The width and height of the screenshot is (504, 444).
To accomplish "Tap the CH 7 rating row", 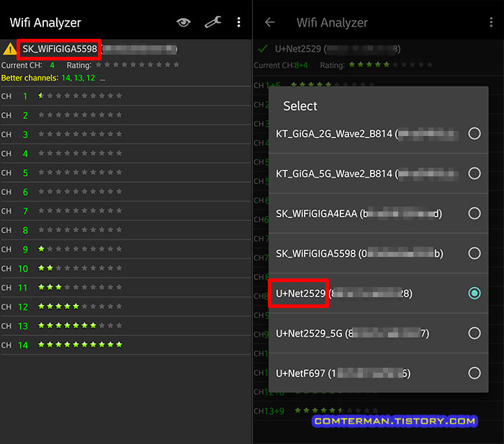I will tap(125, 211).
